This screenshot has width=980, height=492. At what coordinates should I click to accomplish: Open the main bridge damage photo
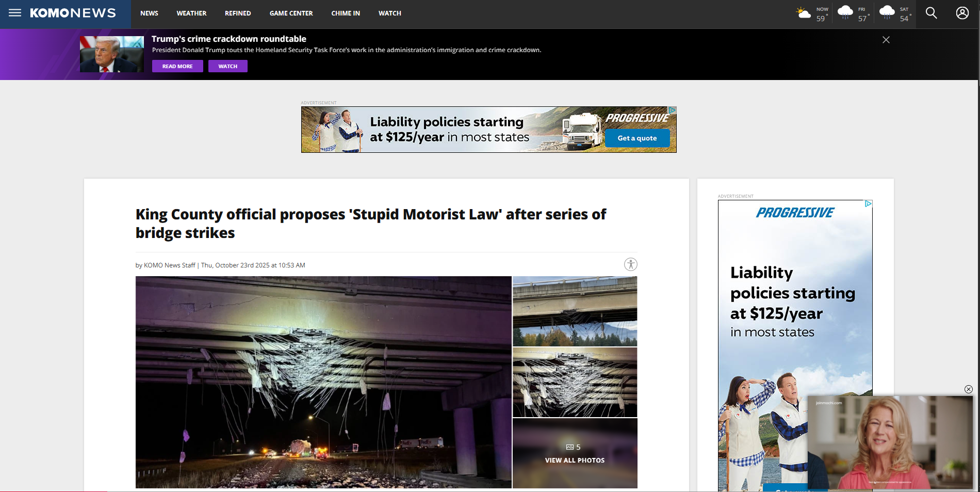[x=323, y=382]
